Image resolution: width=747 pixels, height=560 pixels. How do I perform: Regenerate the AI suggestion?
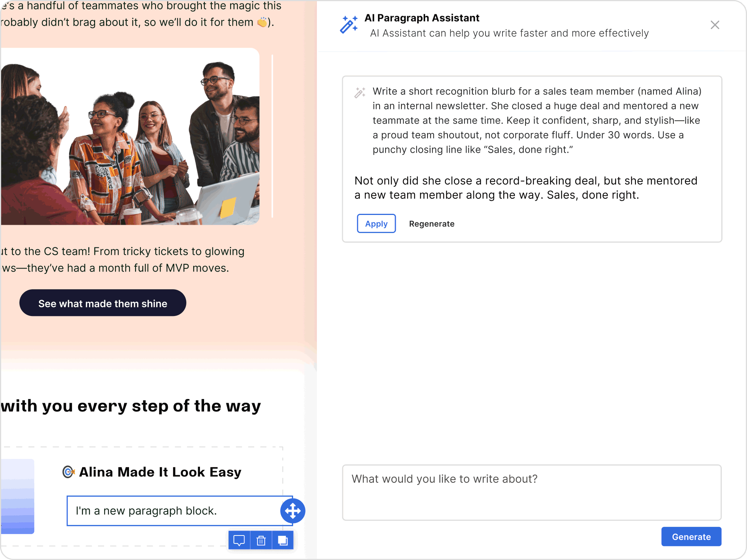[x=432, y=224]
